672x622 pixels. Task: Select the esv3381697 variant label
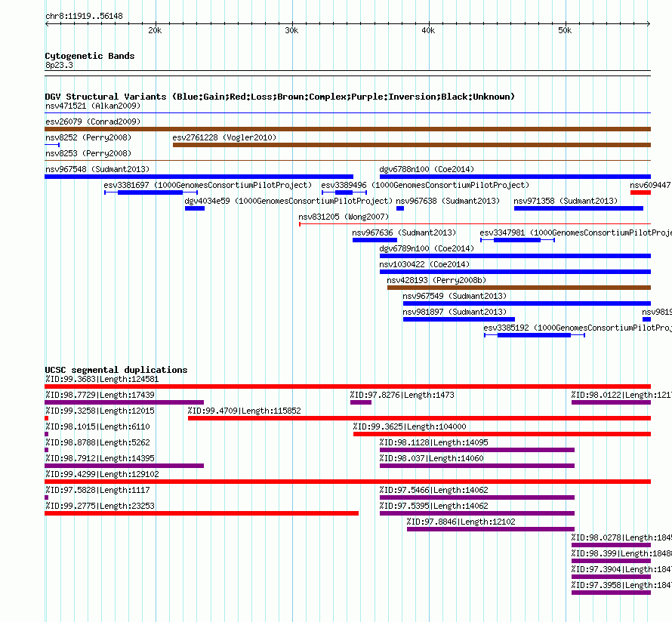208,185
